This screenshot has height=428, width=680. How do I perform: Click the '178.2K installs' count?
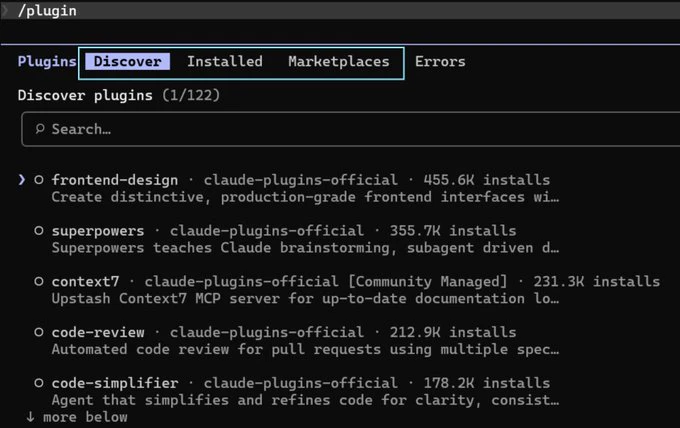click(x=487, y=383)
